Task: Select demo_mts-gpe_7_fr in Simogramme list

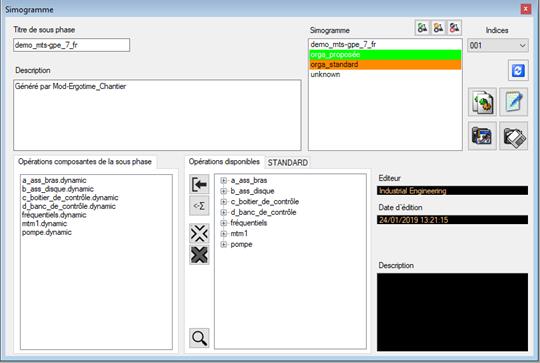Action: pos(385,45)
